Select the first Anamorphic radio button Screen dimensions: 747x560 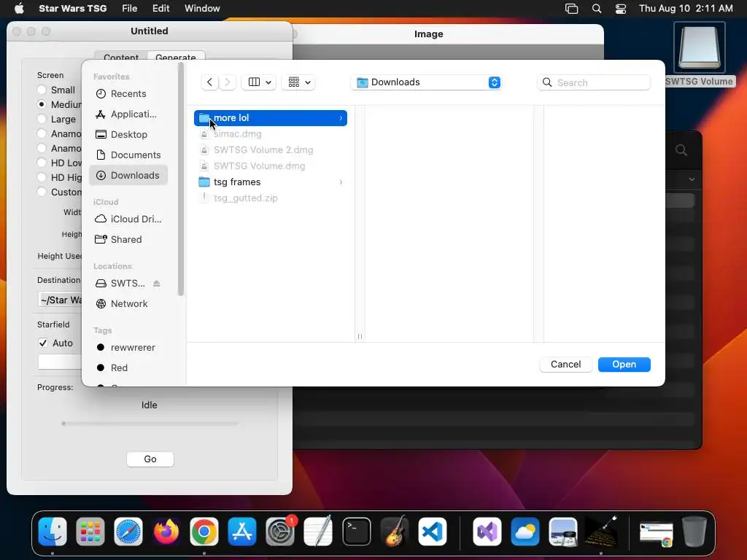[42, 134]
